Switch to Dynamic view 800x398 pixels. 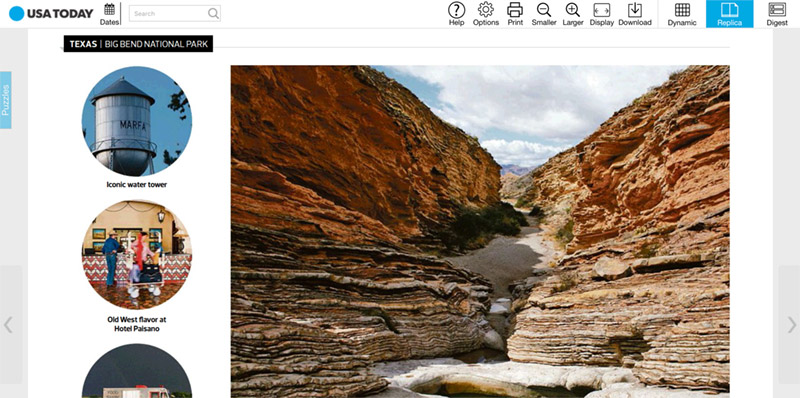pos(682,14)
